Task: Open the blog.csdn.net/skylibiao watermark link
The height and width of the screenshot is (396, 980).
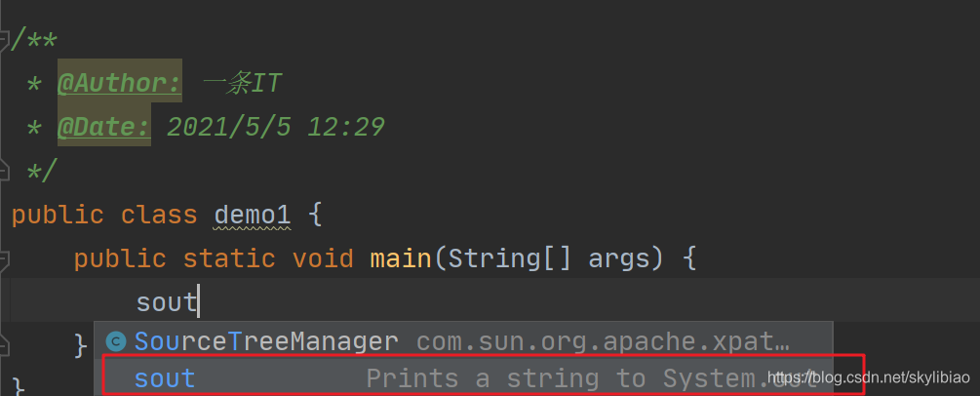Action: pos(869,377)
